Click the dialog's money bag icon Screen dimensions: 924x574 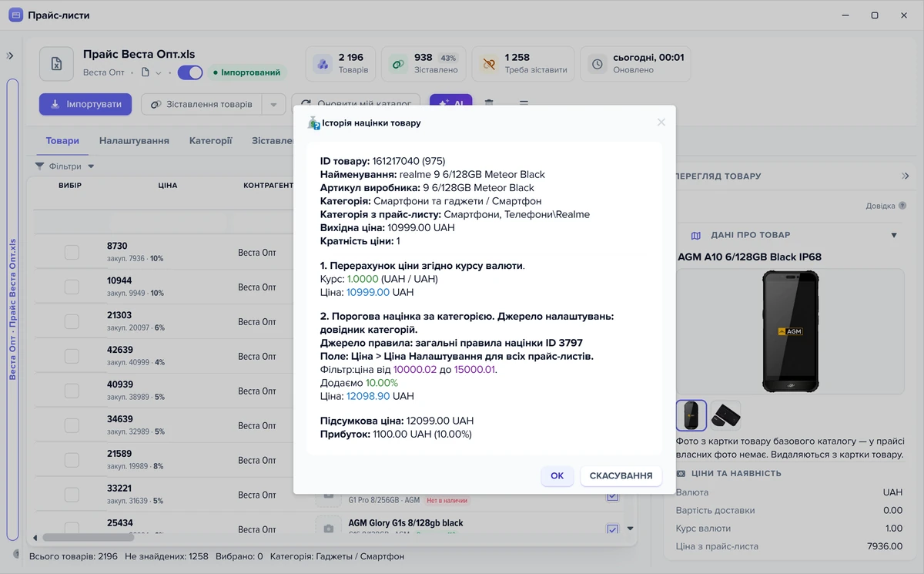pos(313,123)
